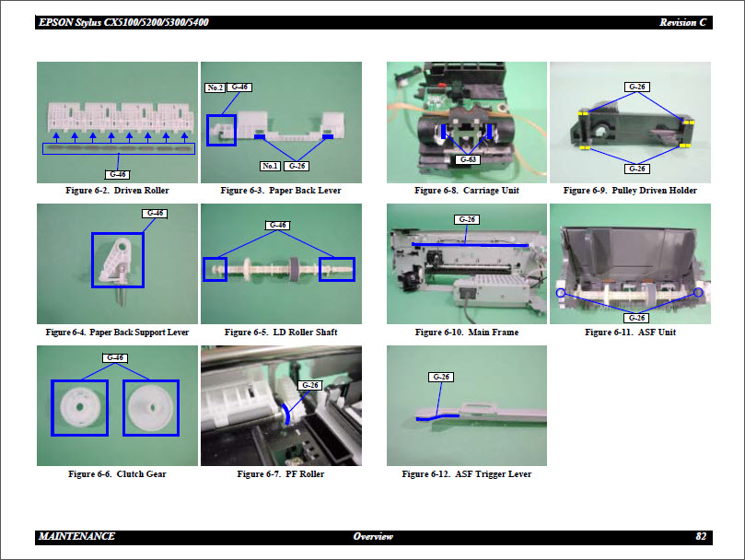
Task: Click the G-46 label above Clutch Gear
Action: 116,357
